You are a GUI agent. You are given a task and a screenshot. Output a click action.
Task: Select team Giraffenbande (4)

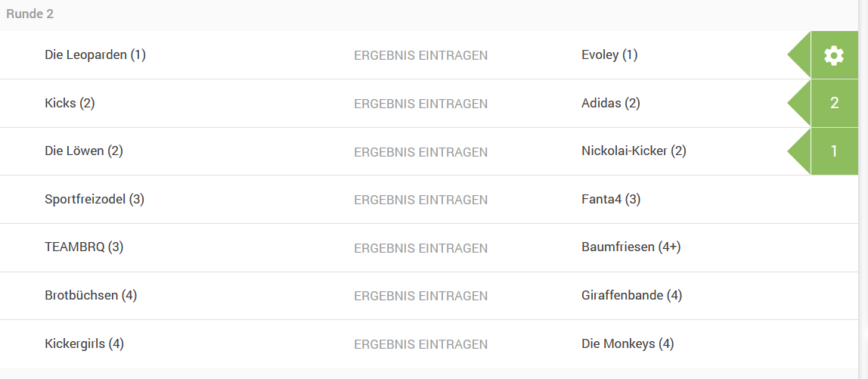pyautogui.click(x=631, y=295)
